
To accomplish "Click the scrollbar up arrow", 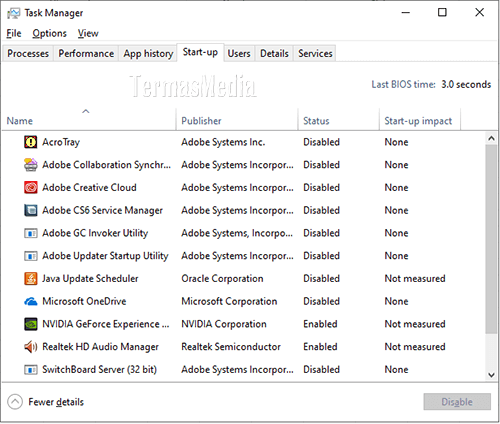I will click(491, 138).
